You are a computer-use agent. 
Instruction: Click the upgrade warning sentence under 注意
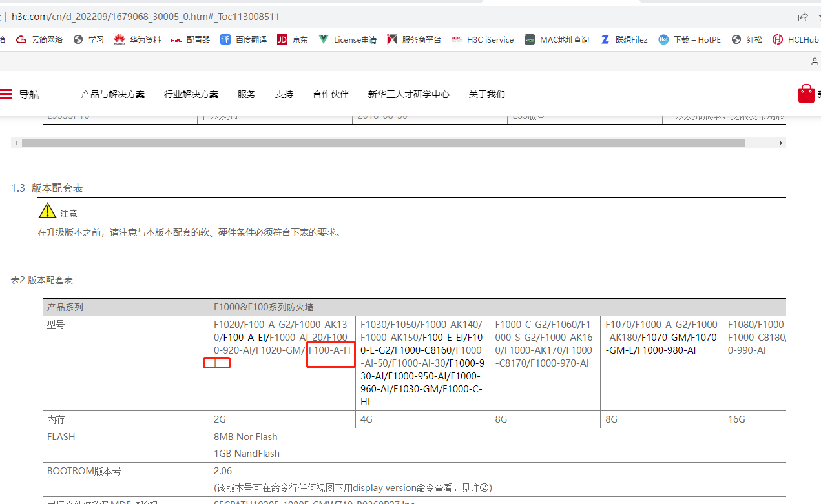pos(189,232)
